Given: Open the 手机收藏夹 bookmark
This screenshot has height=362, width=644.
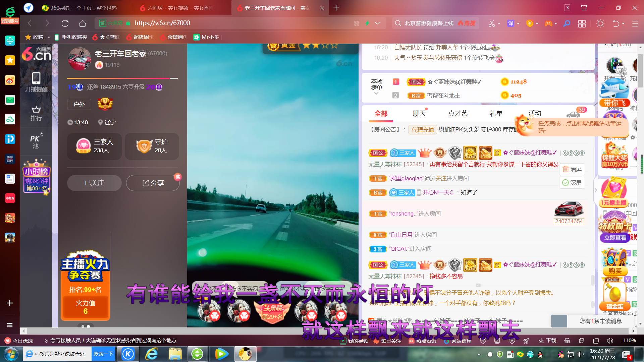Looking at the screenshot, I should point(71,37).
